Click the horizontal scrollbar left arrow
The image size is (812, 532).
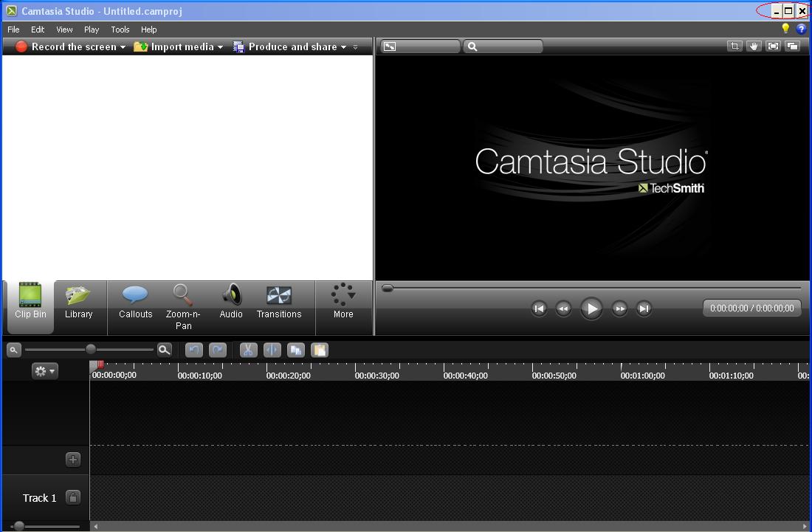[95, 526]
